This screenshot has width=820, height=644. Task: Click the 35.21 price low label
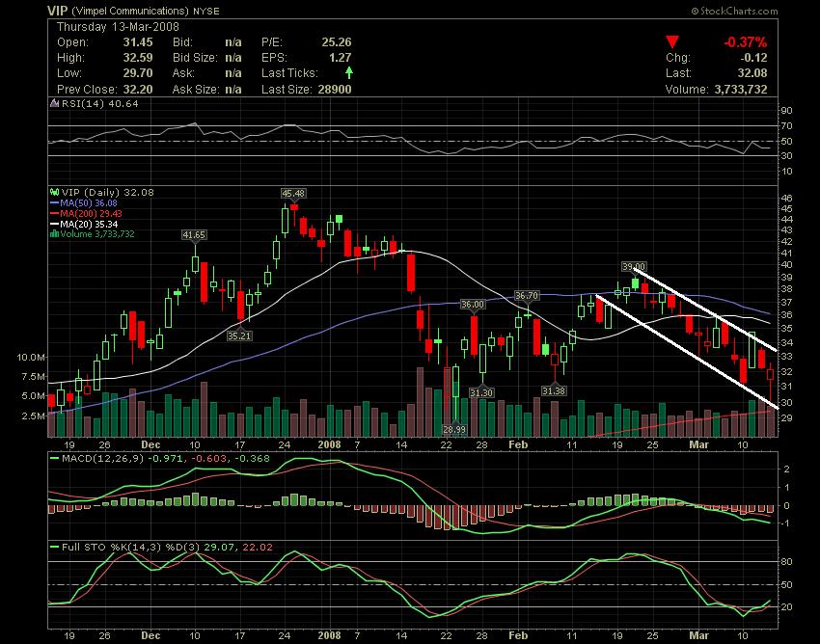(239, 336)
